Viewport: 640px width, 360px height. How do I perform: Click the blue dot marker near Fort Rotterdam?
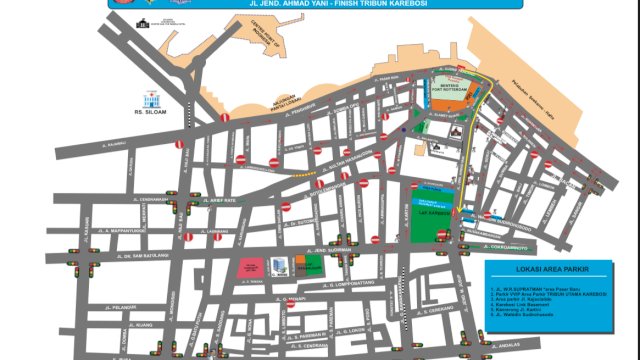(404, 130)
